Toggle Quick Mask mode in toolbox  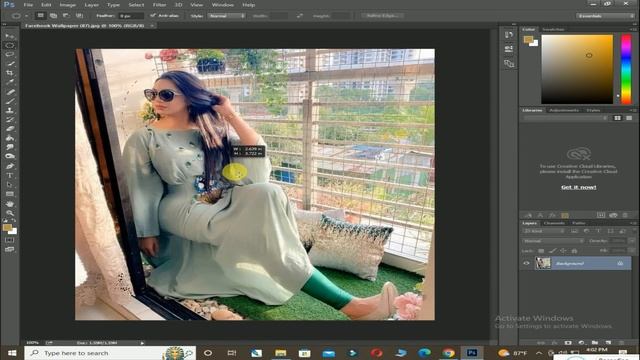(10, 240)
